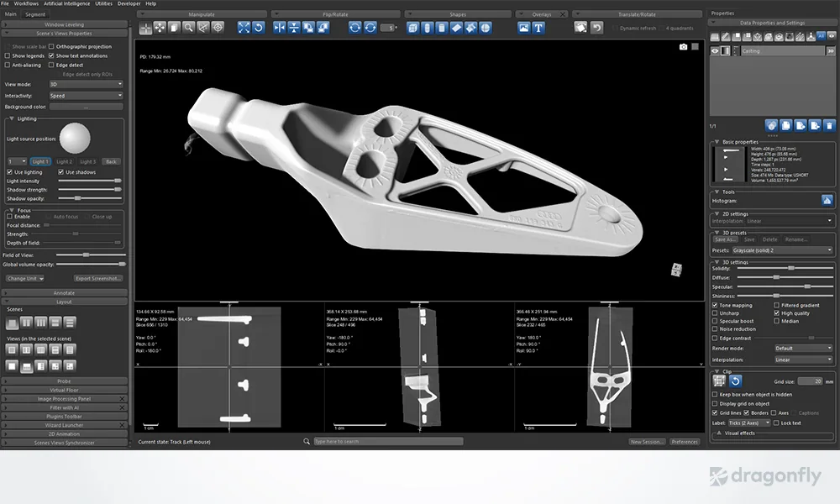Open the Interactivity dropdown
840x504 pixels.
pyautogui.click(x=86, y=96)
